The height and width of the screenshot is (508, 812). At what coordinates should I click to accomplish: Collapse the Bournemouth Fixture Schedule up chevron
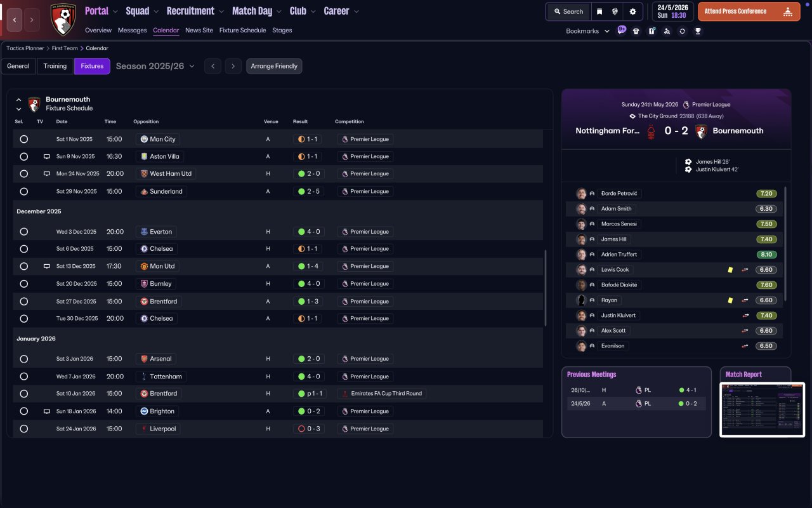[18, 100]
